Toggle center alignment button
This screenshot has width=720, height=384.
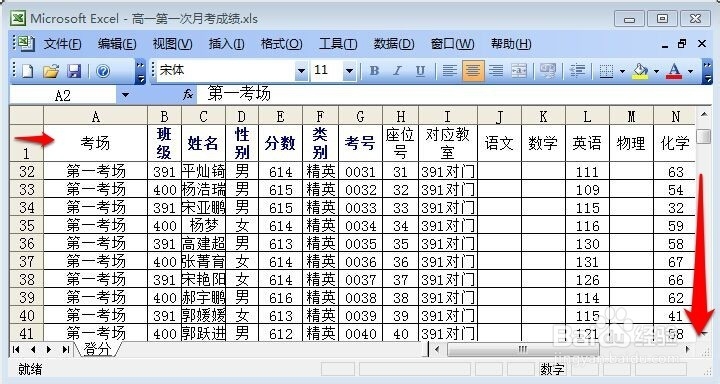click(x=473, y=71)
